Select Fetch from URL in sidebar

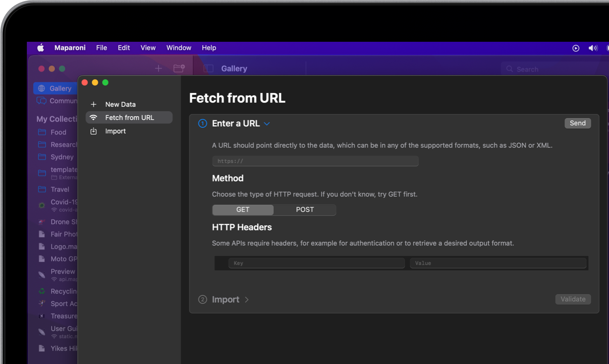[129, 117]
